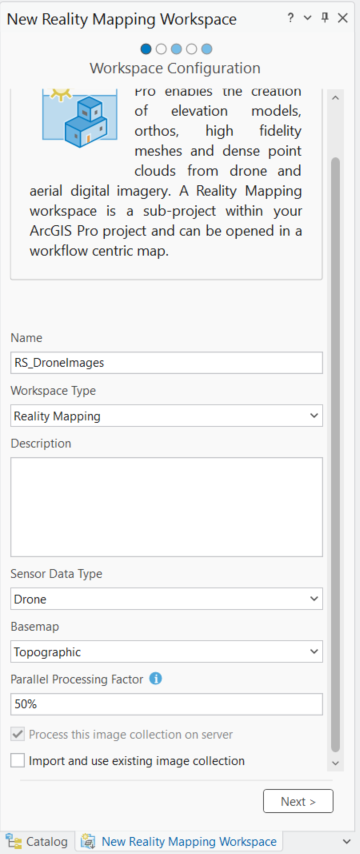Image resolution: width=360 pixels, height=854 pixels.
Task: Click the Catalog tab icon
Action: 13,841
